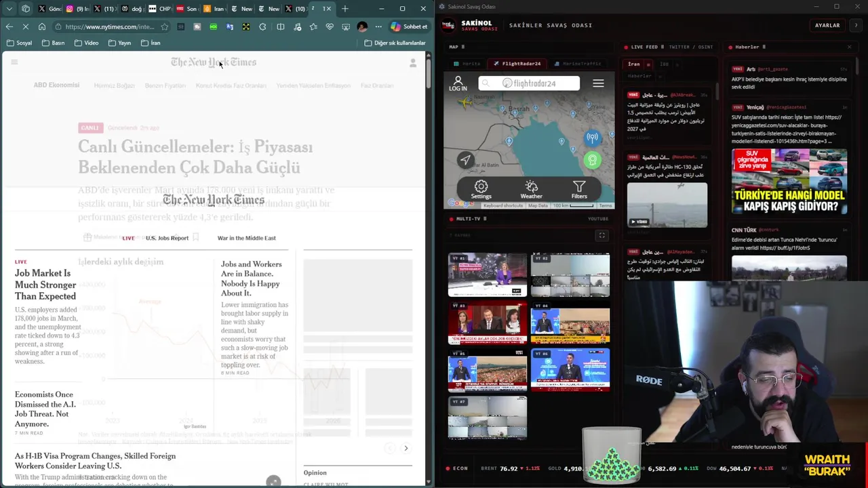Click the browser profile avatar
Screen dimensions: 868x488
coord(362,26)
